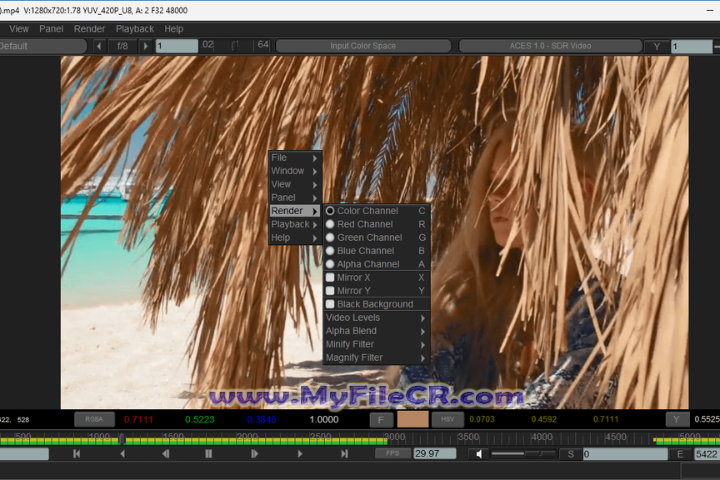Jump to the first frame
720x480 pixels.
76,454
